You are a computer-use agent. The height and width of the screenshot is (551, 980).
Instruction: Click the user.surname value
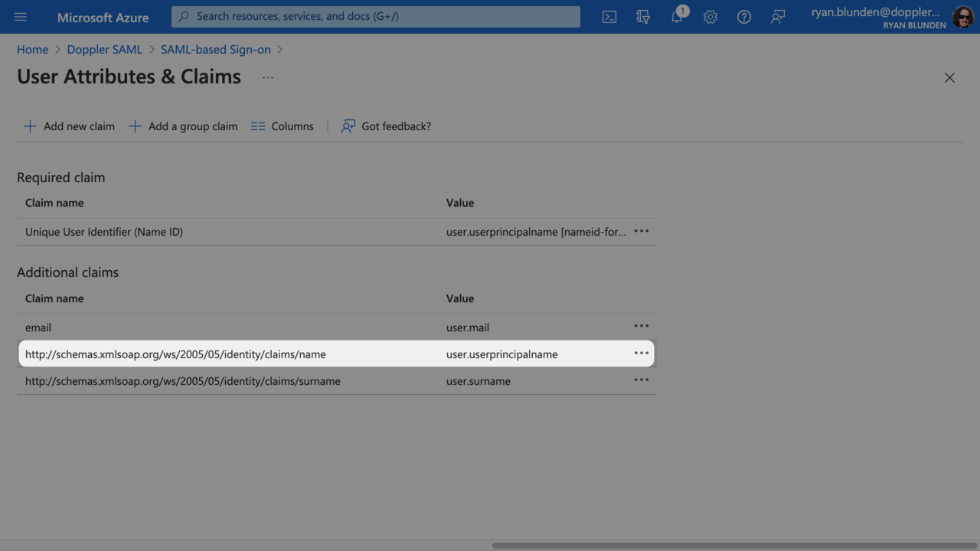(x=479, y=381)
